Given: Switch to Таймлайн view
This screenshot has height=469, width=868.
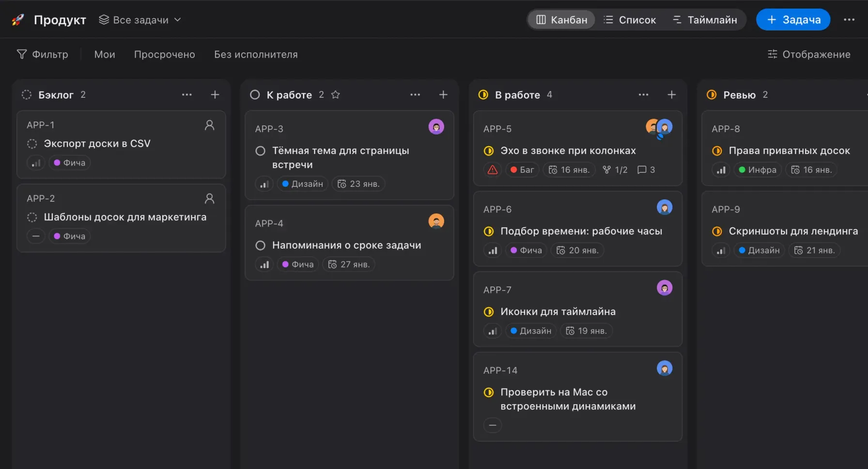Looking at the screenshot, I should click(x=705, y=20).
